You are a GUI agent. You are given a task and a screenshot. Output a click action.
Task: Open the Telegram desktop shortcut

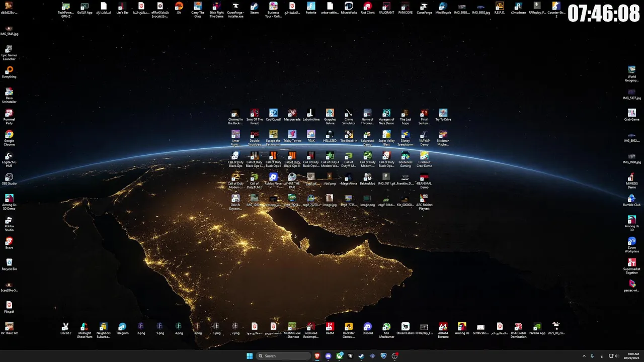(122, 328)
